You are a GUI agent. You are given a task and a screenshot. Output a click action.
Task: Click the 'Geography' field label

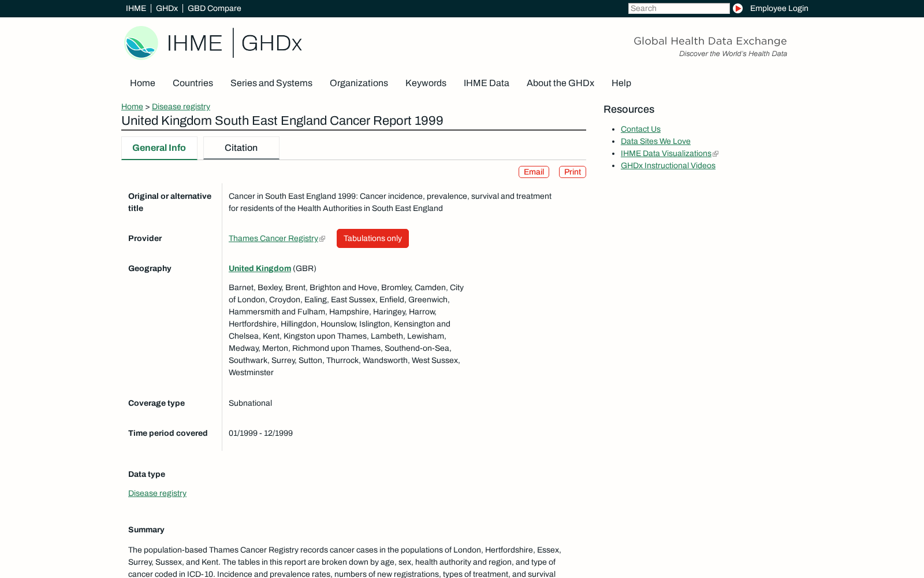150,269
